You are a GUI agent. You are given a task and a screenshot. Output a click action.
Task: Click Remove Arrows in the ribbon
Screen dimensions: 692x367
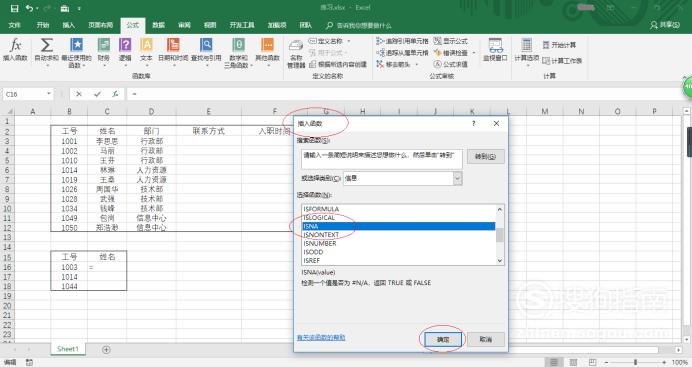click(x=393, y=64)
